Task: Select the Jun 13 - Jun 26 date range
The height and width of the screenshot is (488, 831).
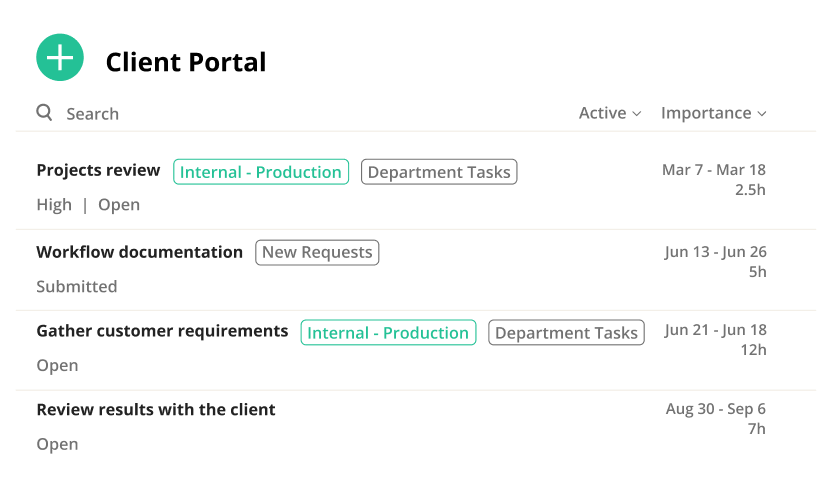Action: click(715, 252)
